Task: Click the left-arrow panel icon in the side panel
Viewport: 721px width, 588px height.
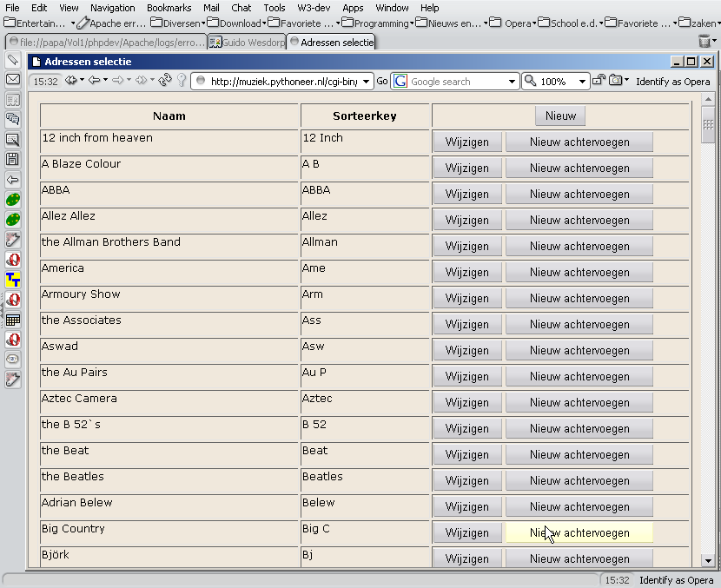Action: click(12, 180)
